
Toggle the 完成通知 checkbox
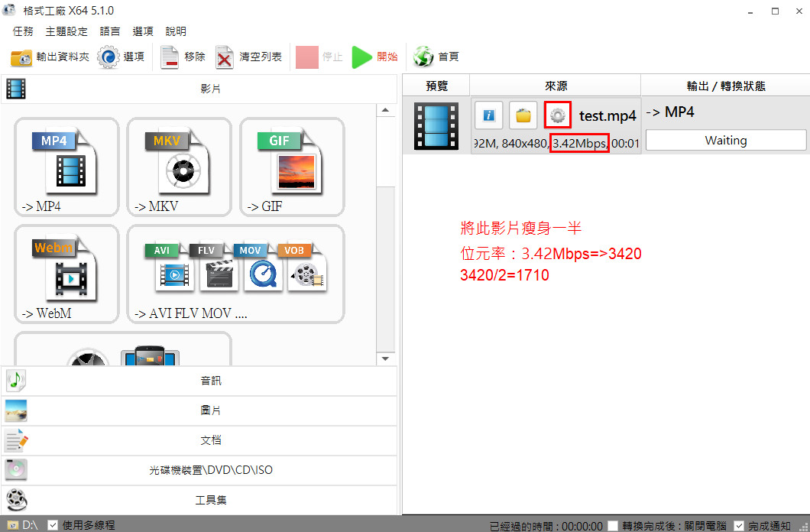pyautogui.click(x=738, y=526)
